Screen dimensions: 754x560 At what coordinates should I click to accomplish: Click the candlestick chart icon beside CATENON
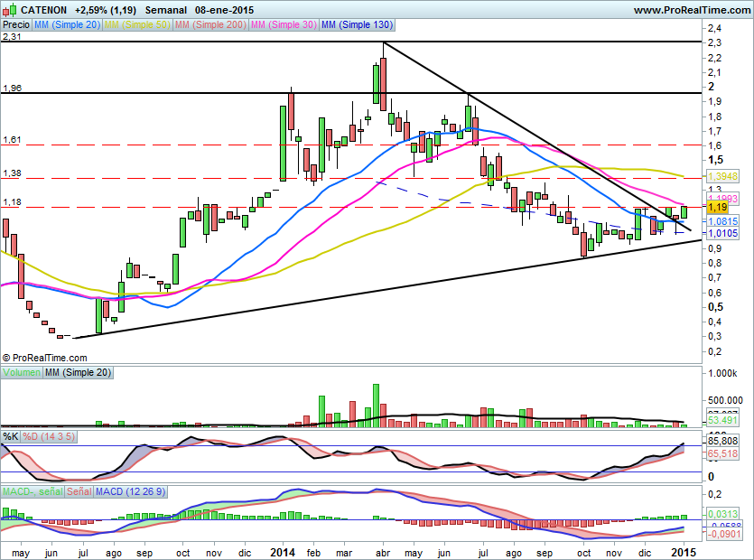(8, 10)
